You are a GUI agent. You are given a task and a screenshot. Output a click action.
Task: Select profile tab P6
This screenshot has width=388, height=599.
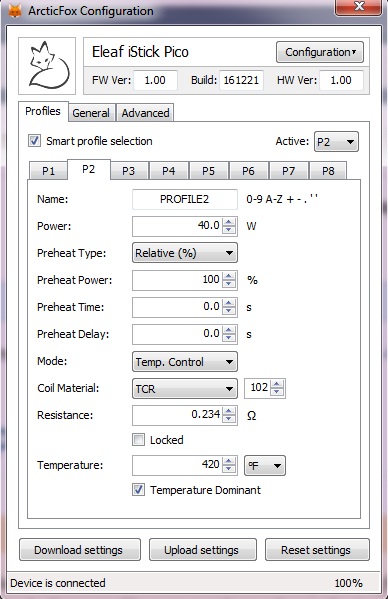(248, 170)
